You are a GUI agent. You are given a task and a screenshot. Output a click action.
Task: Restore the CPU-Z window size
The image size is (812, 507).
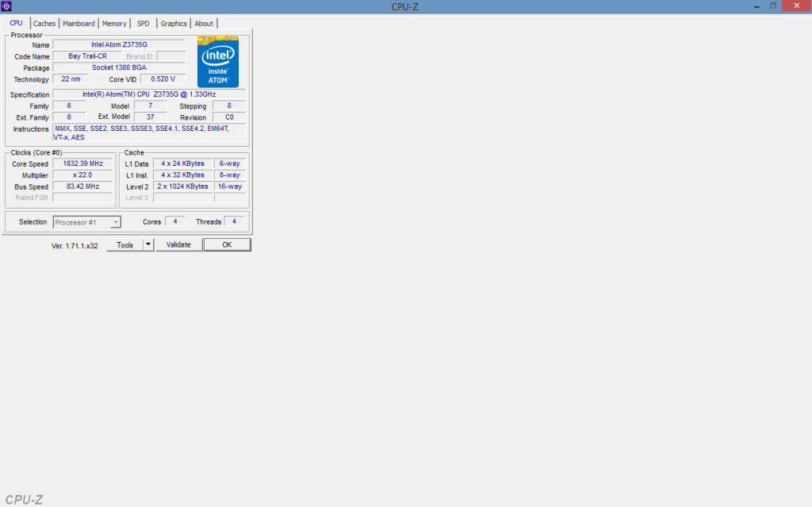click(x=772, y=6)
